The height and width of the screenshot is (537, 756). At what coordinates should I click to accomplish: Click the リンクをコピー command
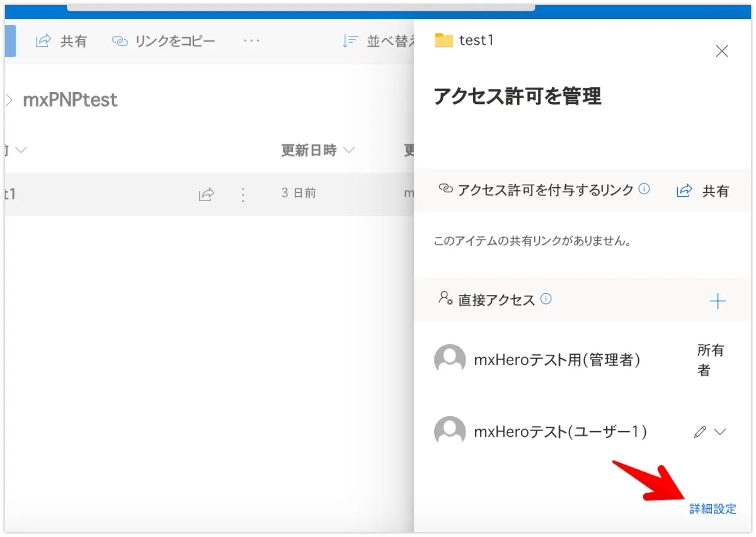click(164, 42)
